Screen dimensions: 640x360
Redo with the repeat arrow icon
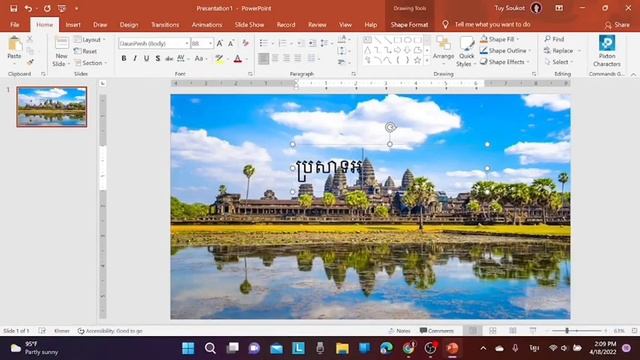(47, 8)
